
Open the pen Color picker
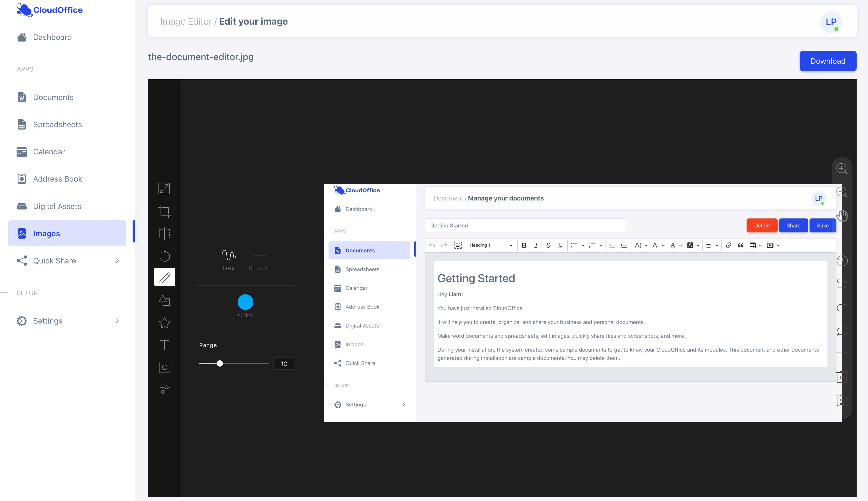click(245, 302)
